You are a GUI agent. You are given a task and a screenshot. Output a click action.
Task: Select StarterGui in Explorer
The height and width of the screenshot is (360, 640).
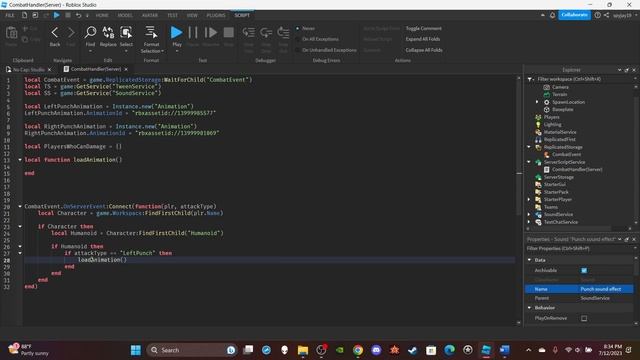(x=554, y=184)
